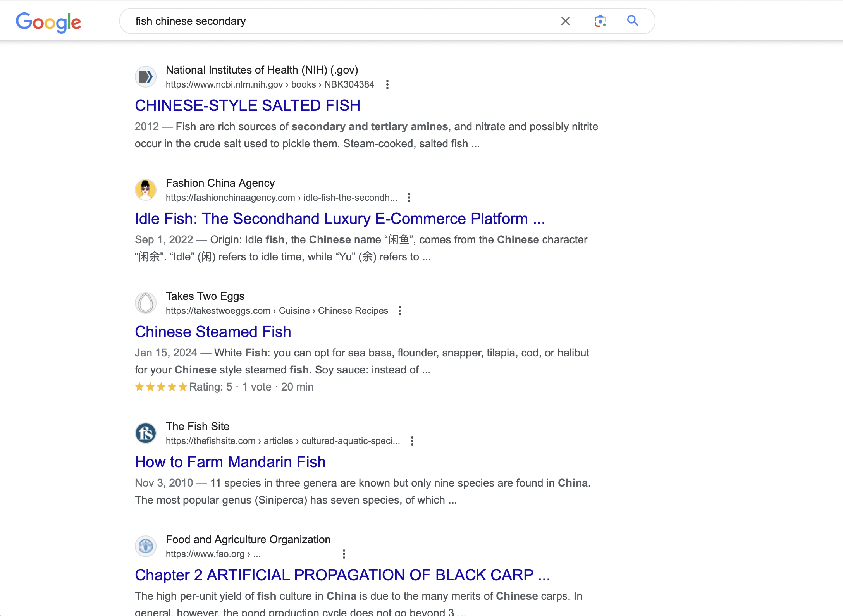Screen dimensions: 843x616
Task: Click the Google logo
Action: pyautogui.click(x=48, y=22)
